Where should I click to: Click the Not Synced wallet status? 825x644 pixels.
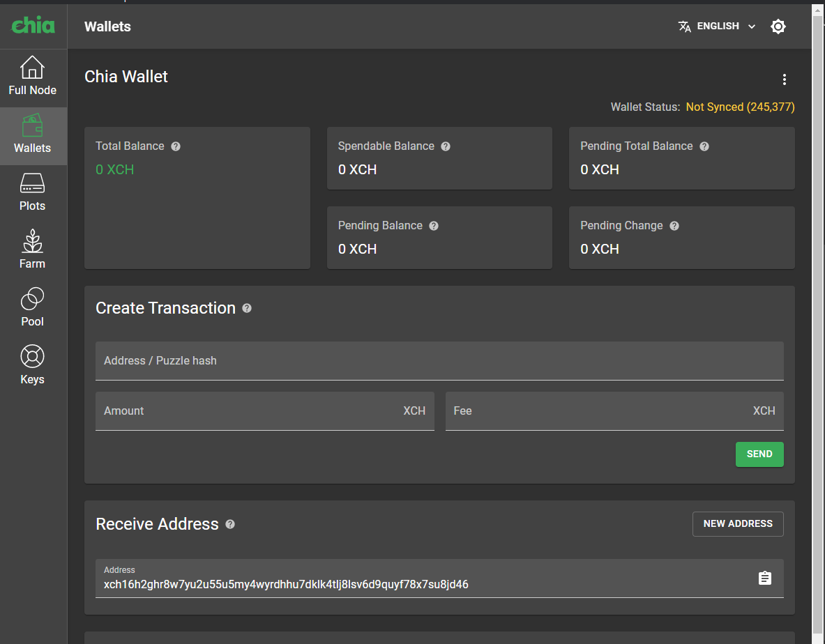741,107
